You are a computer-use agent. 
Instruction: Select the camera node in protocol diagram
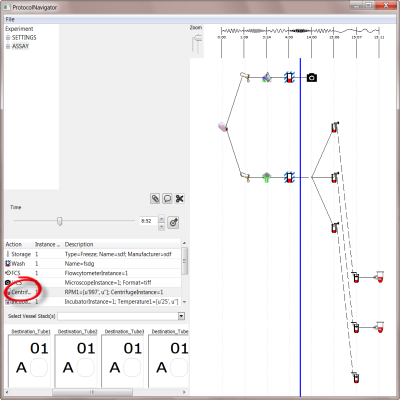point(312,78)
